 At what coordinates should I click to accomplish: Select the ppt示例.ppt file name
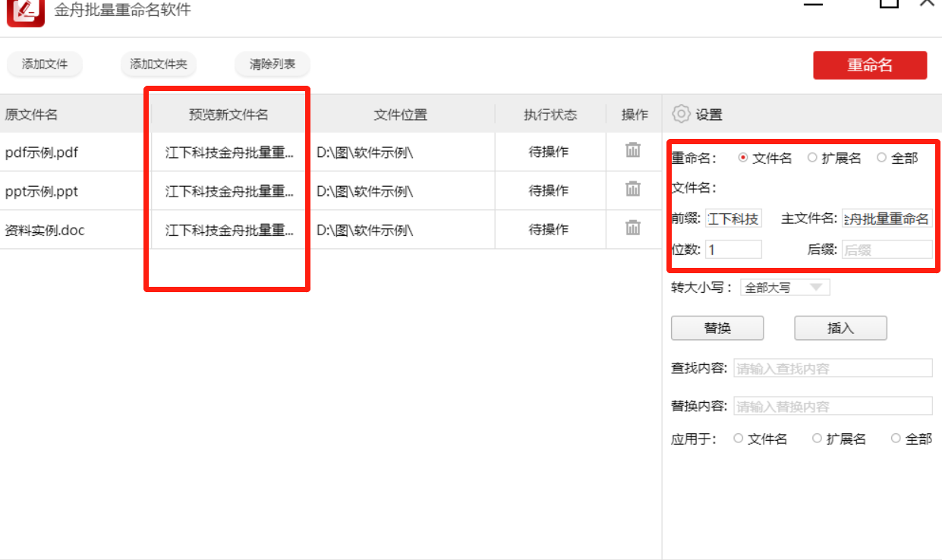[42, 191]
